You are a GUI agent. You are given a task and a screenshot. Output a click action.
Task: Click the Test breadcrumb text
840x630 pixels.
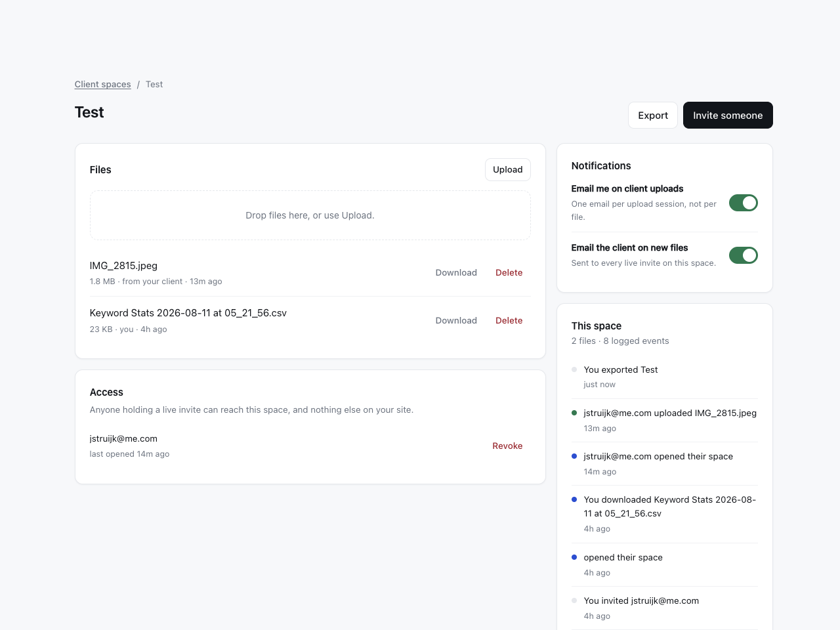tap(154, 84)
